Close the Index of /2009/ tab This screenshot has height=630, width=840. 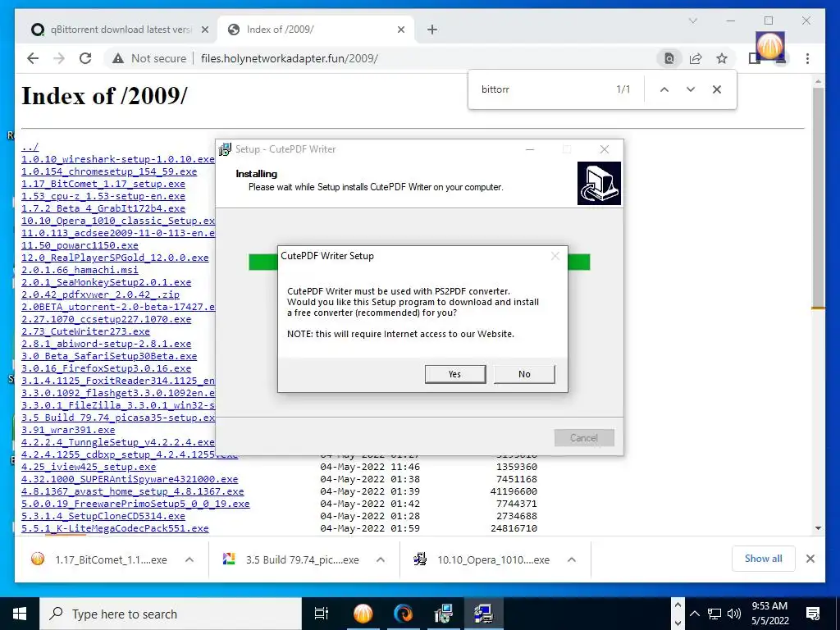(x=400, y=30)
